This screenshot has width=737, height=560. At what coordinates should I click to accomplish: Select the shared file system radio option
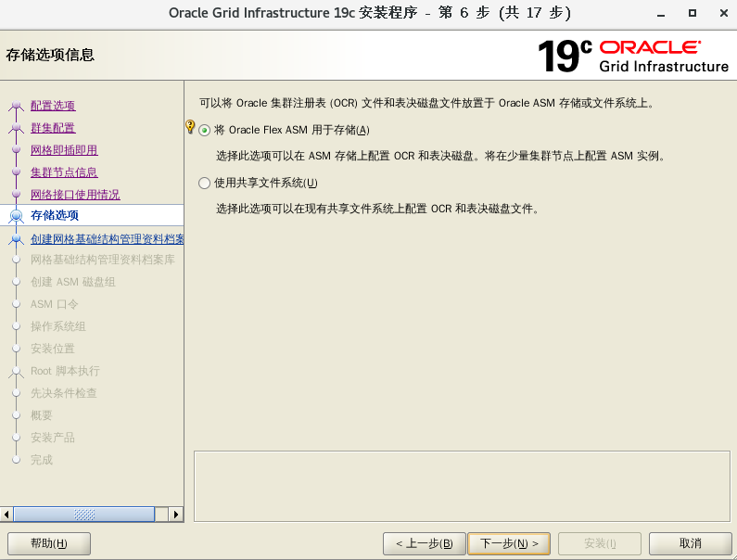[x=204, y=183]
